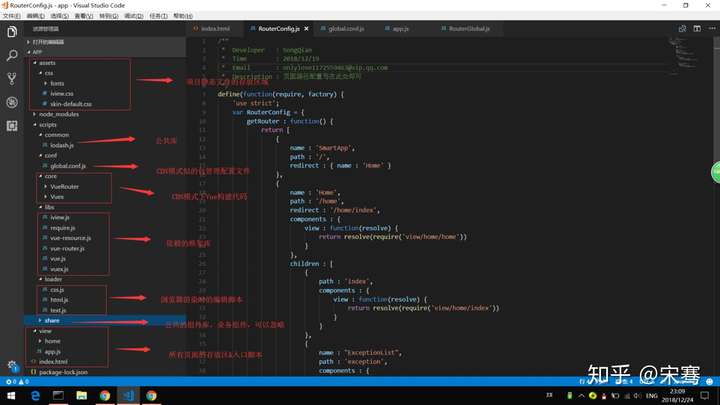Viewport: 720px width, 405px height.
Task: Expand the fonts folder
Action: (x=105, y=83)
